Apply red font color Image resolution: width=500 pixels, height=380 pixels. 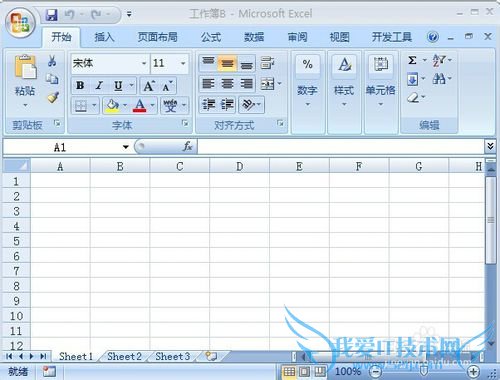click(x=140, y=106)
